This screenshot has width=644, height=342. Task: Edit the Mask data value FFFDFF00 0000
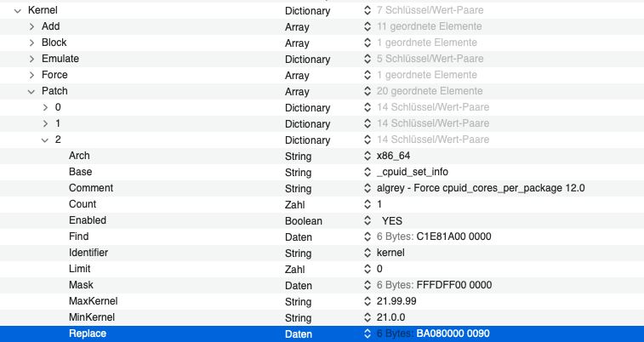[x=453, y=285]
